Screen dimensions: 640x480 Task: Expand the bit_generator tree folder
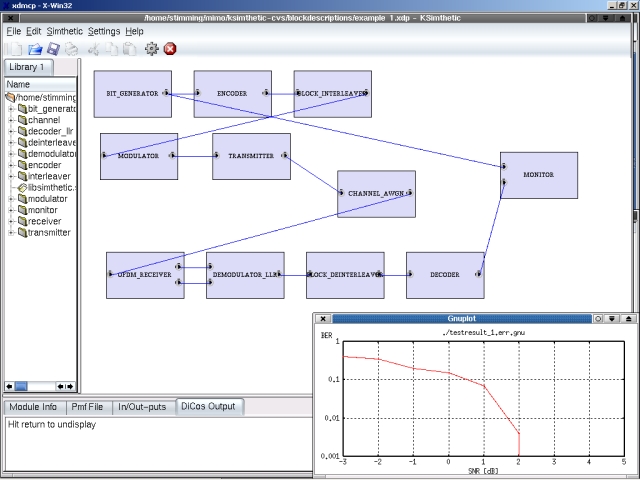point(10,109)
